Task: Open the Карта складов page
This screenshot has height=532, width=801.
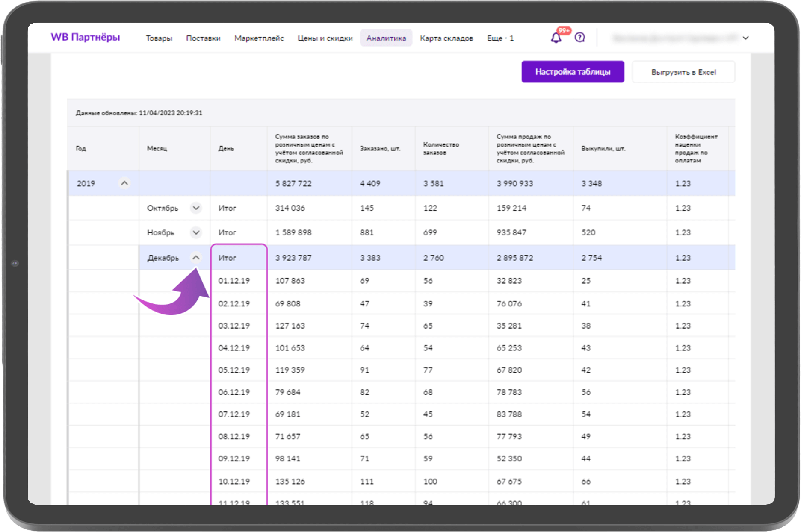Action: tap(446, 38)
